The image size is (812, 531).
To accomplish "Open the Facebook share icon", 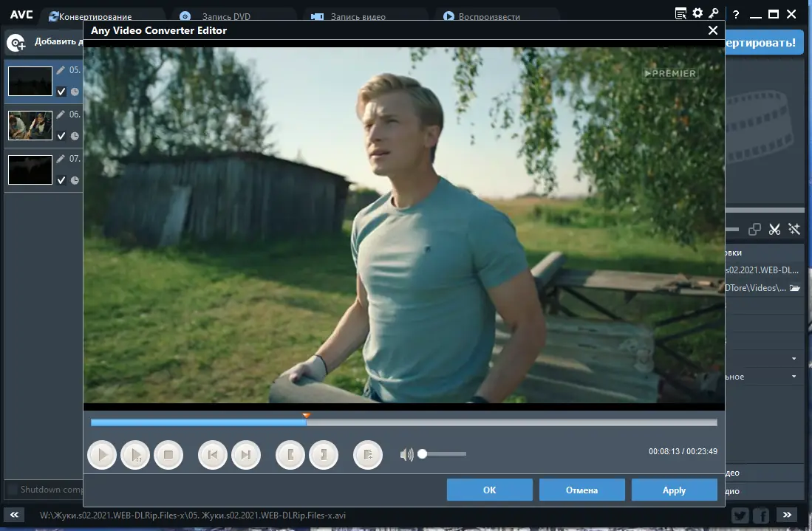I will (x=762, y=515).
